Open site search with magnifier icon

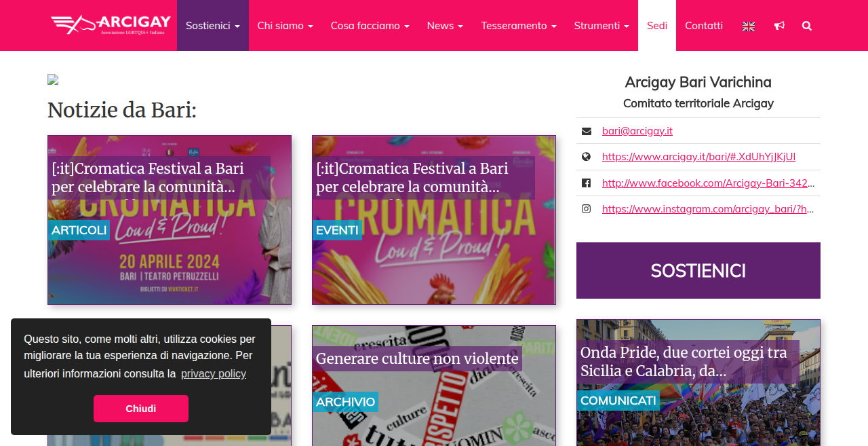[x=807, y=26]
